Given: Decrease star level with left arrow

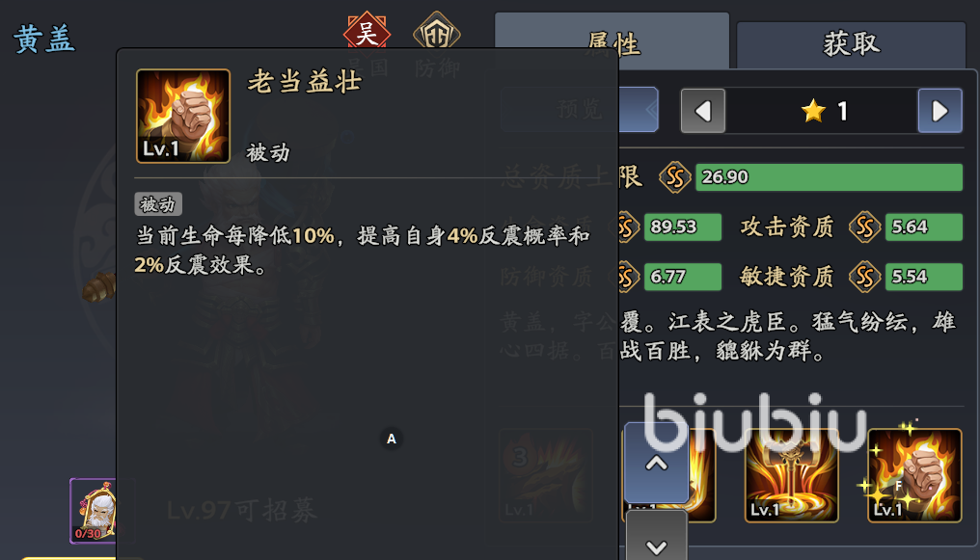Looking at the screenshot, I should (x=703, y=111).
